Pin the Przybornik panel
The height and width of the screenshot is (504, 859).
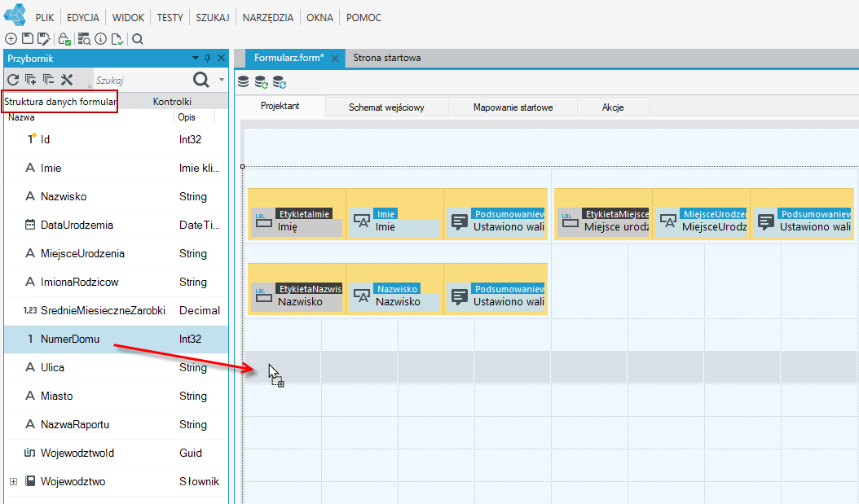pos(208,58)
